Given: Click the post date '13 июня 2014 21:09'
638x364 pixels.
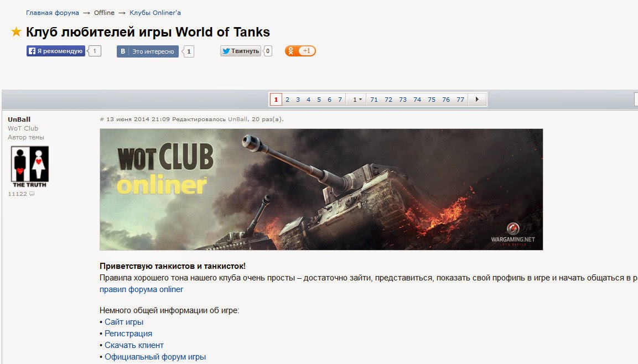Looking at the screenshot, I should coord(138,119).
